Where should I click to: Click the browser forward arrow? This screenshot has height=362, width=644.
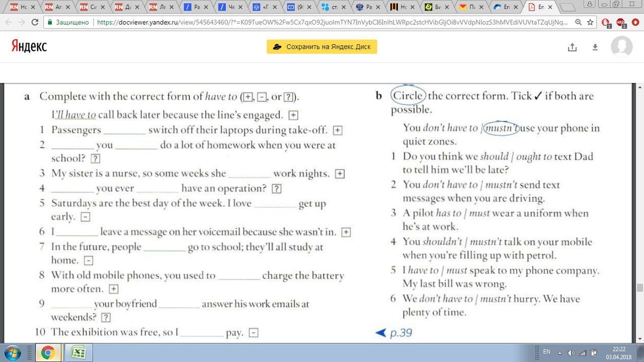click(x=22, y=23)
